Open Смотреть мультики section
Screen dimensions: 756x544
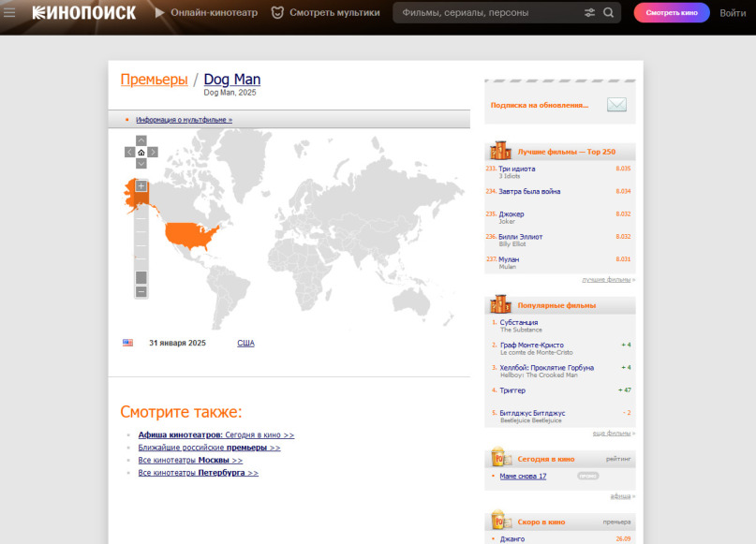334,12
